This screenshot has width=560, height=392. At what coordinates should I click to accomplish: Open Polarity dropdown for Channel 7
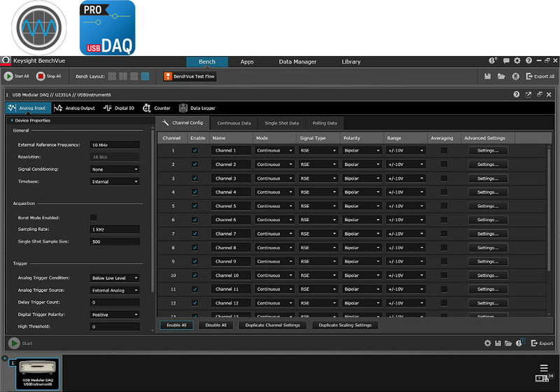coord(362,234)
